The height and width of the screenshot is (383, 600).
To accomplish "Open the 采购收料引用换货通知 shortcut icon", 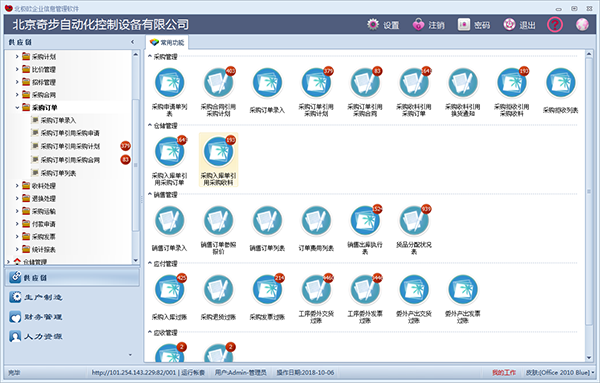I will (x=463, y=83).
